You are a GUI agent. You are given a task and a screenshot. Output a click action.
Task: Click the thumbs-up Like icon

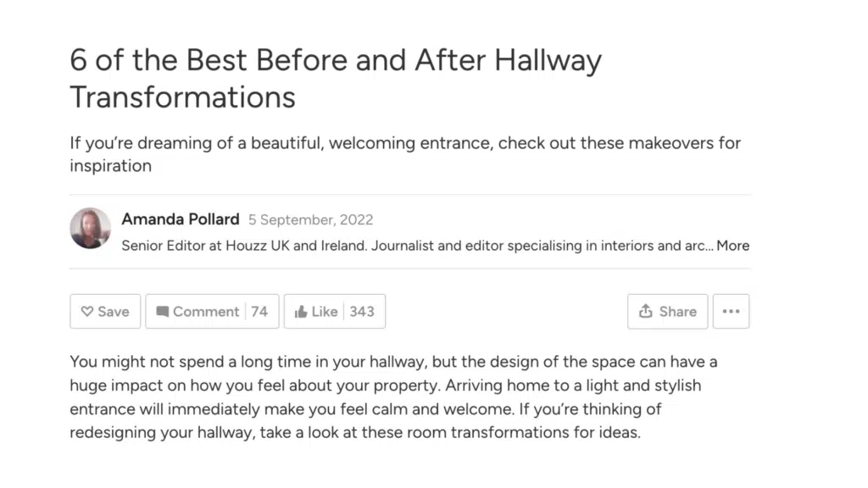coord(303,311)
